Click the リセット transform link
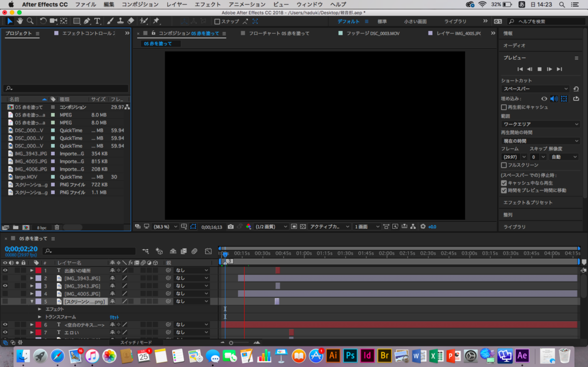This screenshot has width=588, height=367. point(114,317)
